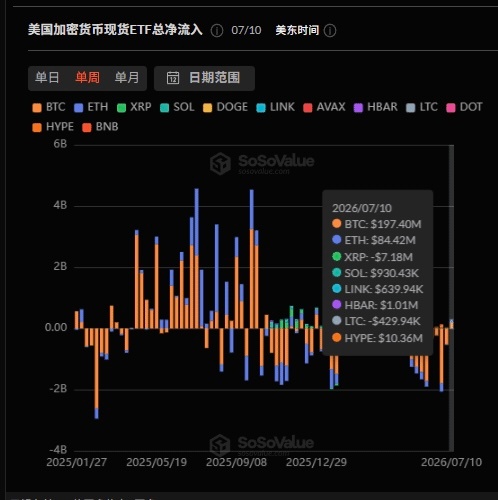Click the 07/10 date beside the title
Image resolution: width=498 pixels, height=500 pixels.
tap(246, 30)
